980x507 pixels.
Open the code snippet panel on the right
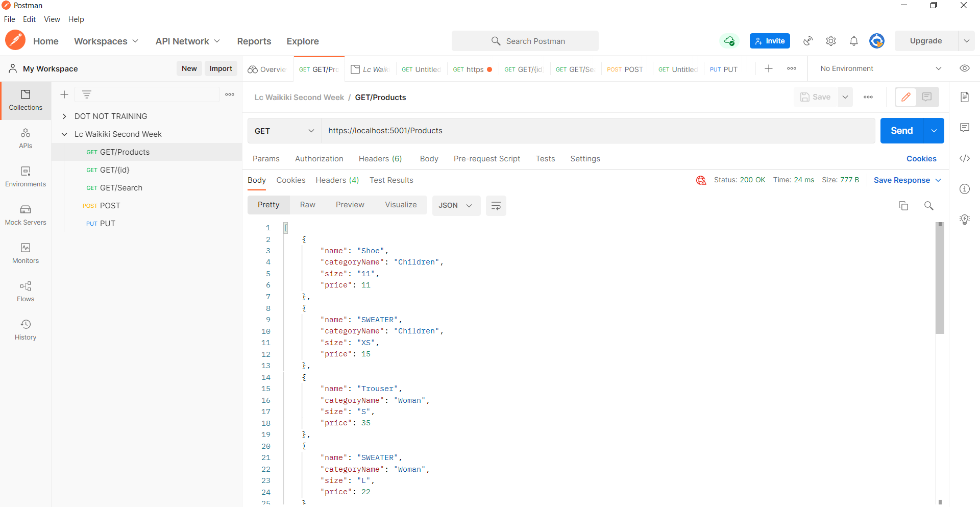point(965,158)
